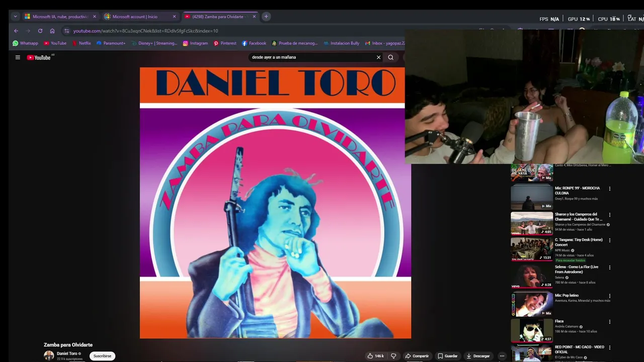Open Flaca Andrés Calamaro thumbnail
644x362 pixels.
coord(532,330)
